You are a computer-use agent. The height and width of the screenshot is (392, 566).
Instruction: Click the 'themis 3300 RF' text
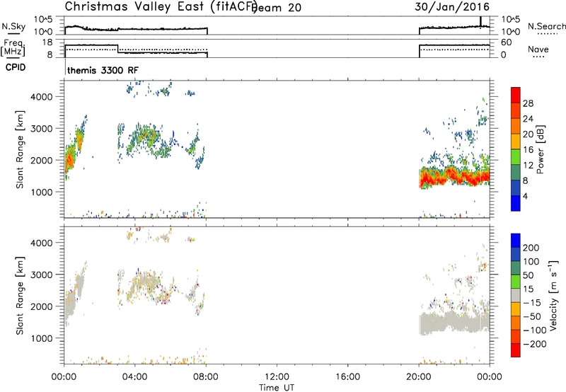point(103,70)
